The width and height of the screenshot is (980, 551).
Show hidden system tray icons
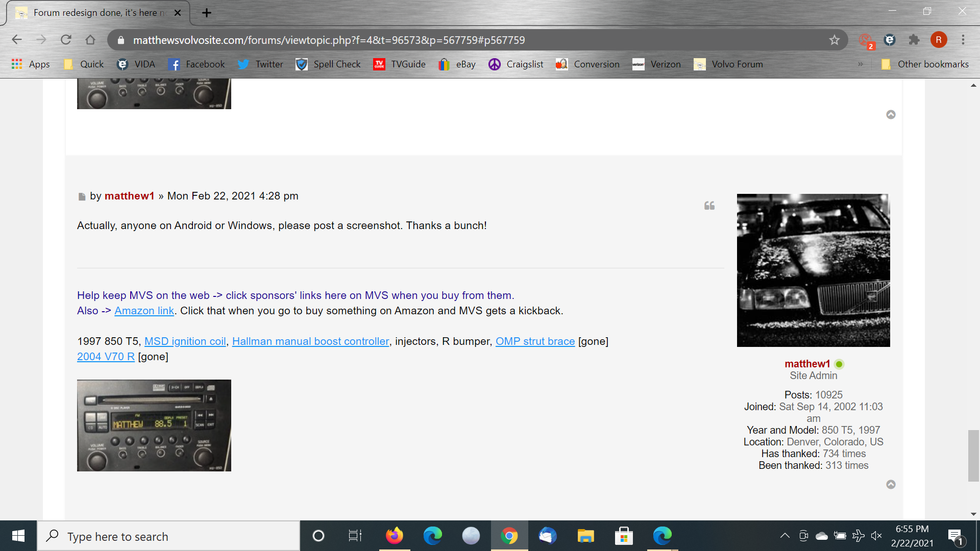785,536
